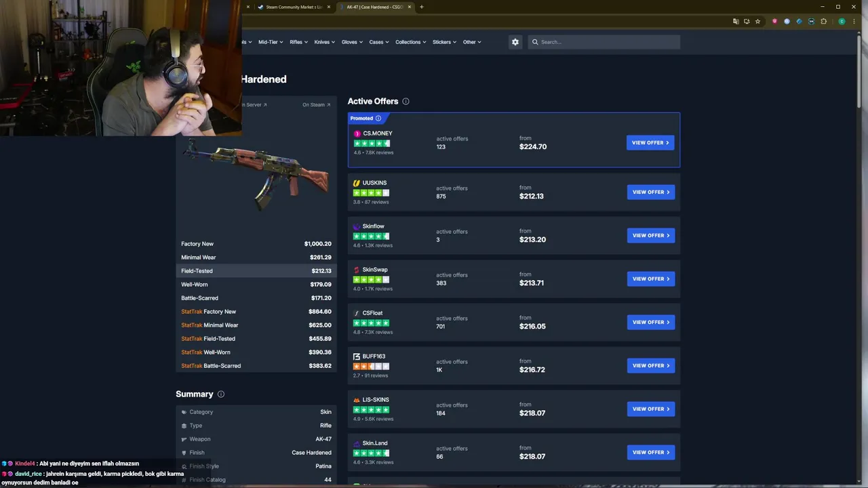This screenshot has width=868, height=488.
Task: Expand the Other dropdown menu
Action: coord(472,42)
